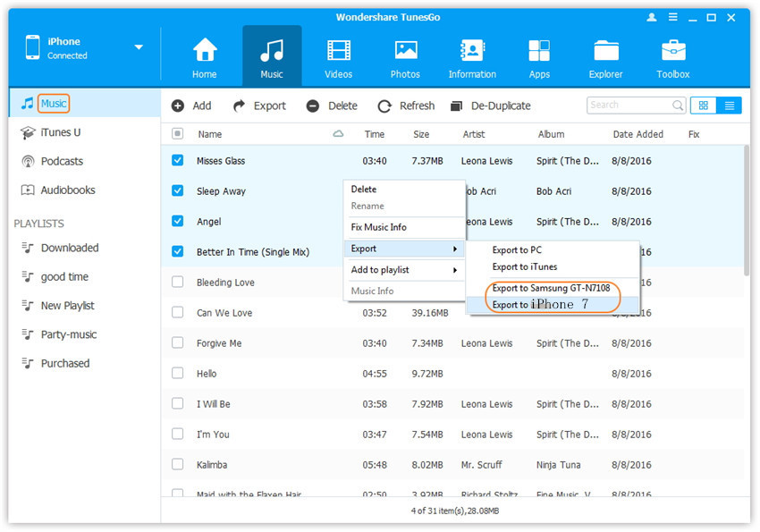The image size is (760, 532).
Task: Check the Hello checkbox
Action: click(177, 373)
